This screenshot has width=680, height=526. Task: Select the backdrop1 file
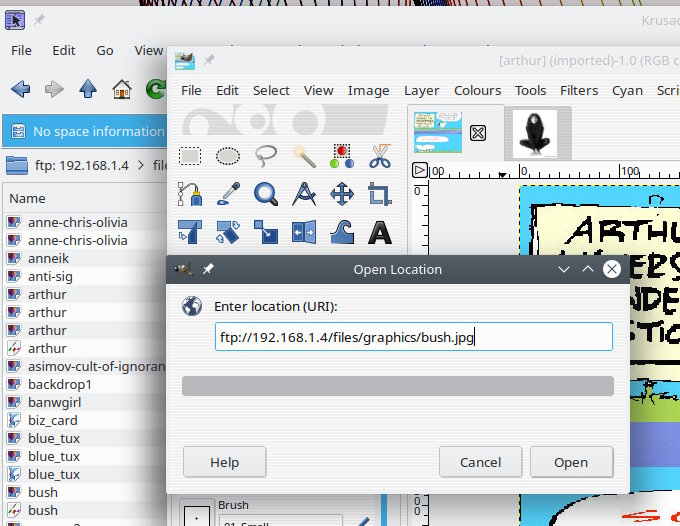click(x=60, y=385)
